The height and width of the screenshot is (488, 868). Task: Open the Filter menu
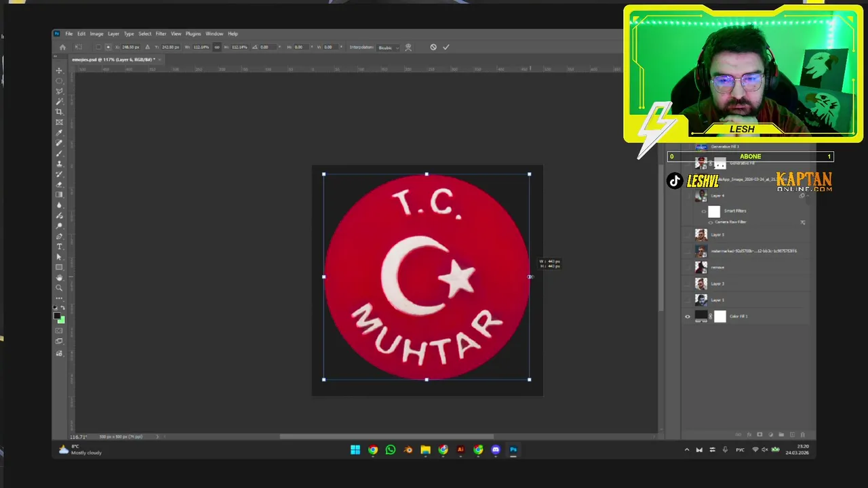tap(161, 34)
